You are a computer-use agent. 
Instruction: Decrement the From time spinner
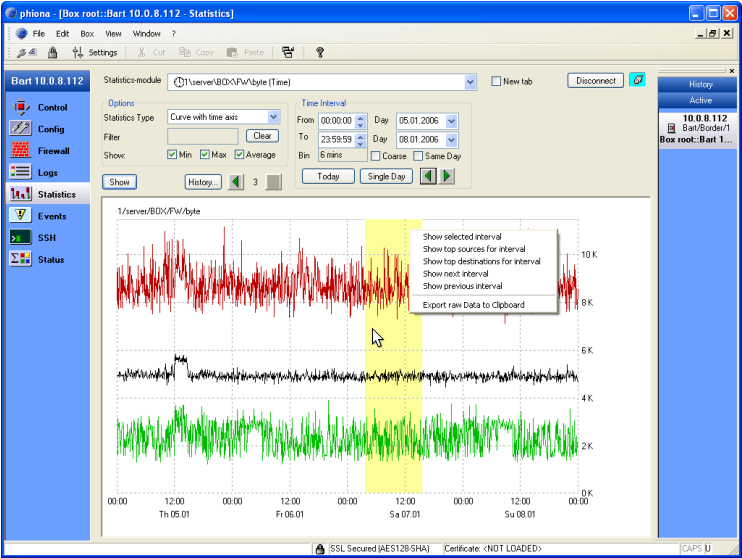coord(361,125)
